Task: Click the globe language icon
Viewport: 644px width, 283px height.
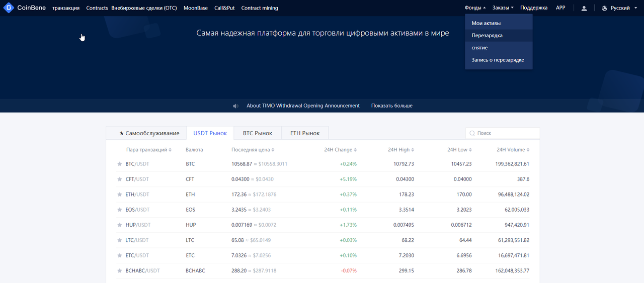Action: tap(604, 8)
